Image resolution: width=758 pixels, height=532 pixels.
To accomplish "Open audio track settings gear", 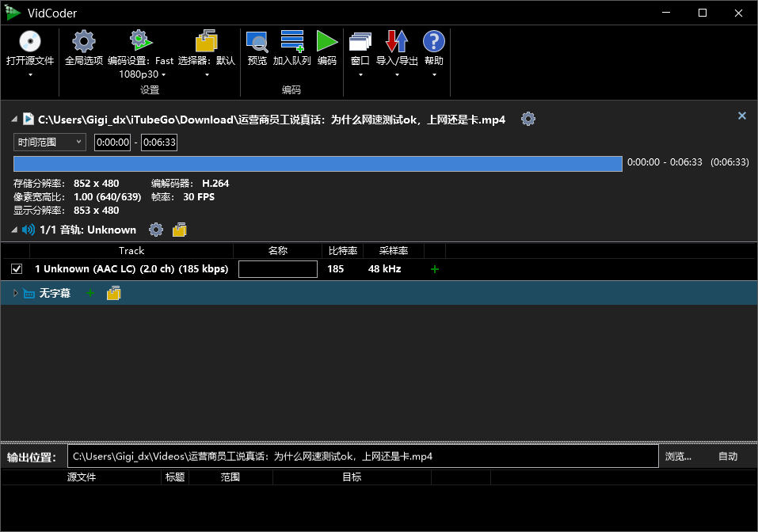I will [x=156, y=230].
